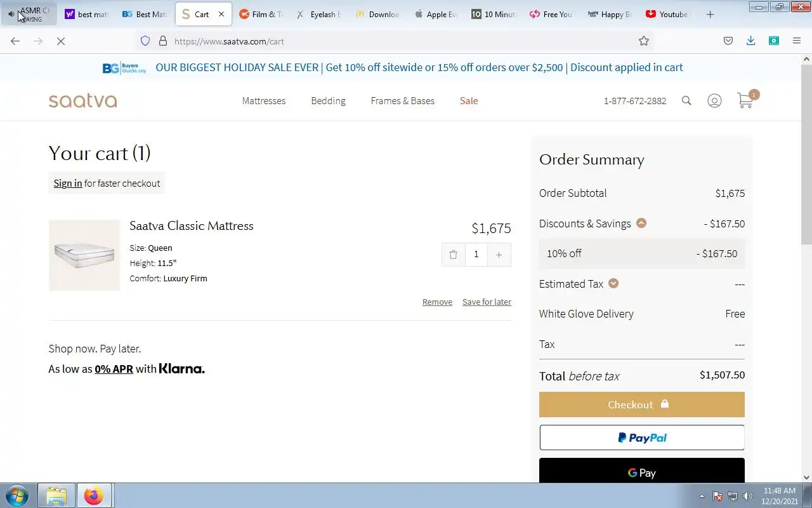Viewport: 812px width, 508px height.
Task: Switch to the Yahoo best mattress tab
Action: pyautogui.click(x=88, y=14)
